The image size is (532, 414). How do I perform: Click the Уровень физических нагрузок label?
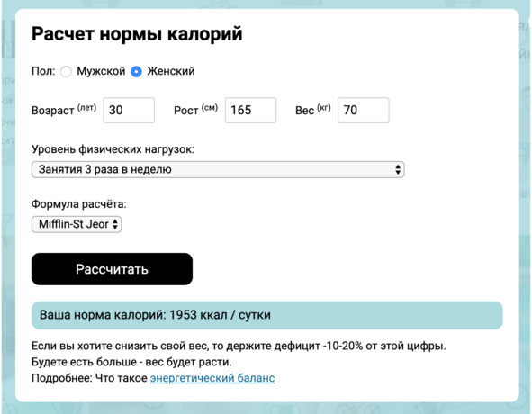(113, 149)
